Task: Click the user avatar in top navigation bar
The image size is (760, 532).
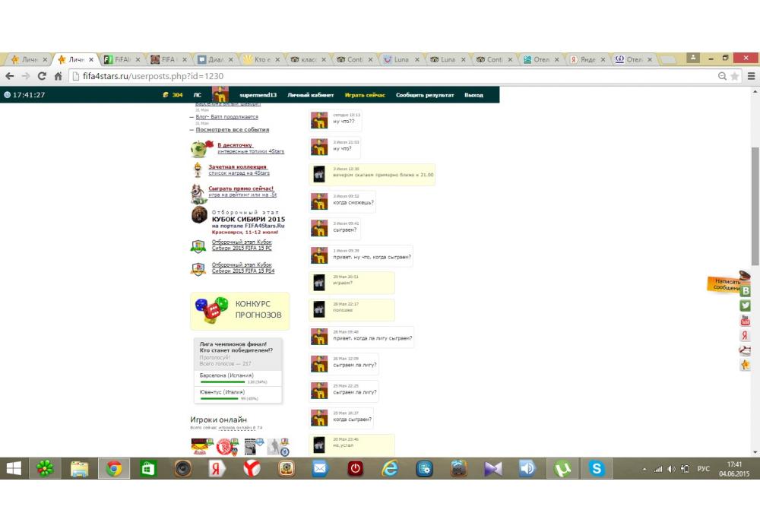Action: coord(220,95)
